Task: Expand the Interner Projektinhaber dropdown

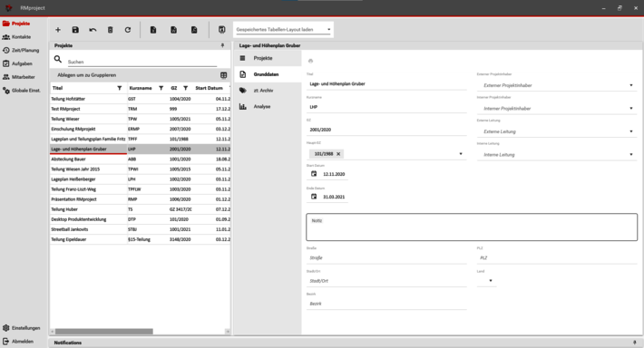Action: (631, 109)
